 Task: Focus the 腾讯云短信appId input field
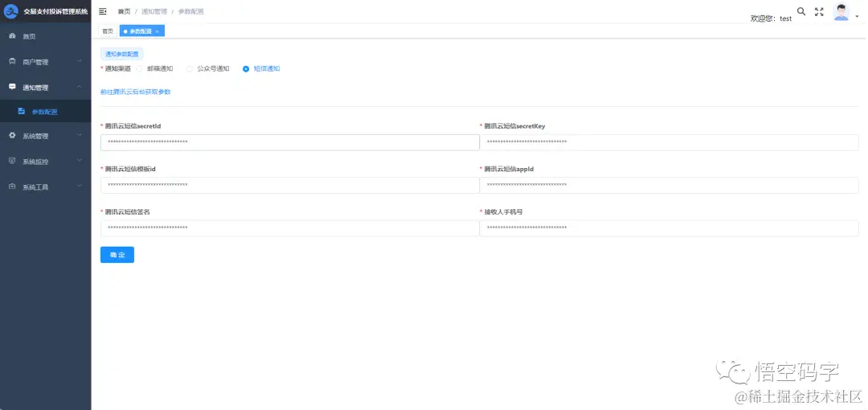[669, 185]
